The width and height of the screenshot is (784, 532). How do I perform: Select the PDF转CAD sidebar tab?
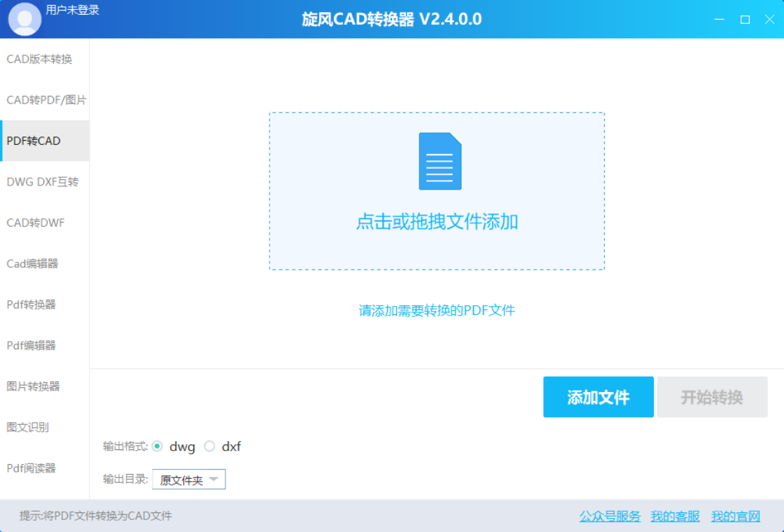(x=45, y=141)
